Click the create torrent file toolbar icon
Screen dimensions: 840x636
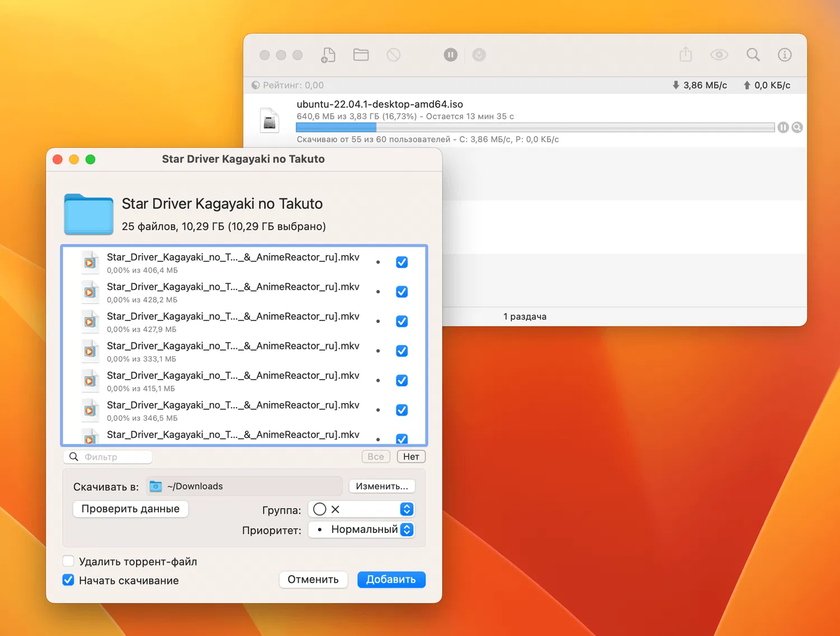328,55
